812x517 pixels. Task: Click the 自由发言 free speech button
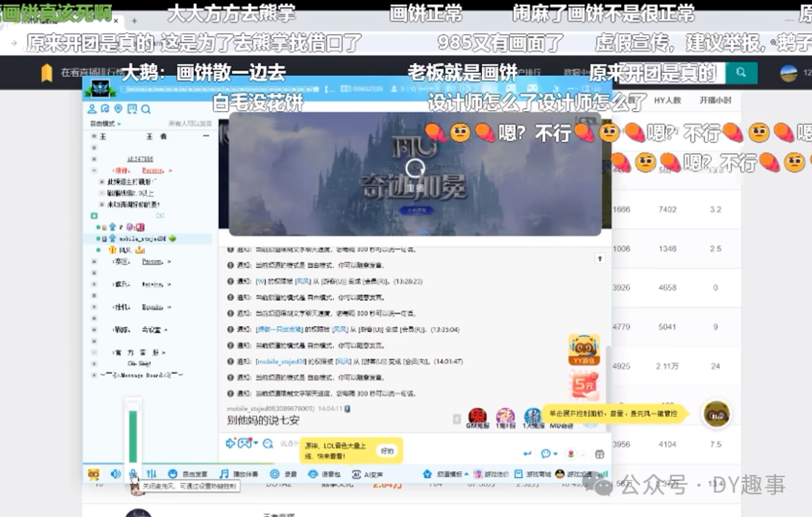point(187,474)
